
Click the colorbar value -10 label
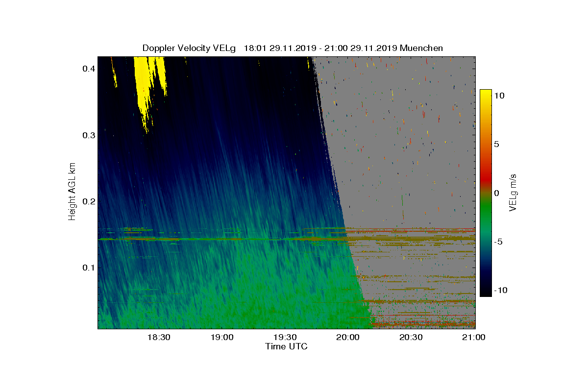(500, 290)
